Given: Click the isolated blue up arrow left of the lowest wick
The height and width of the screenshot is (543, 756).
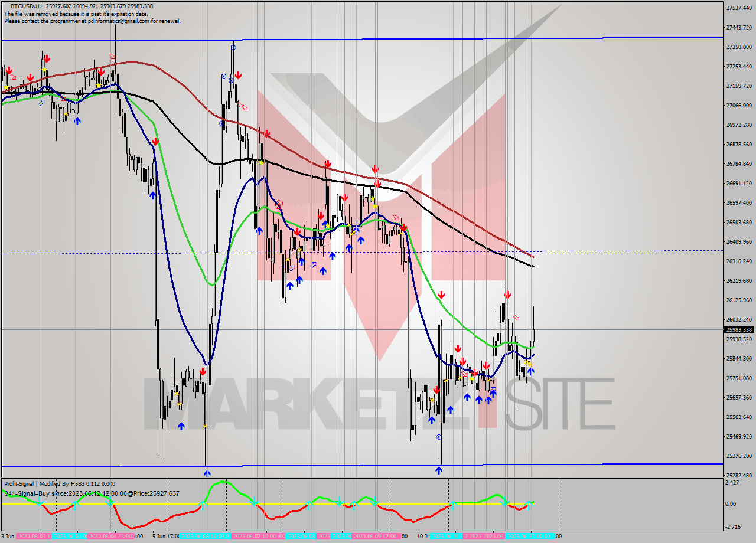Looking at the screenshot, I should pos(181,426).
